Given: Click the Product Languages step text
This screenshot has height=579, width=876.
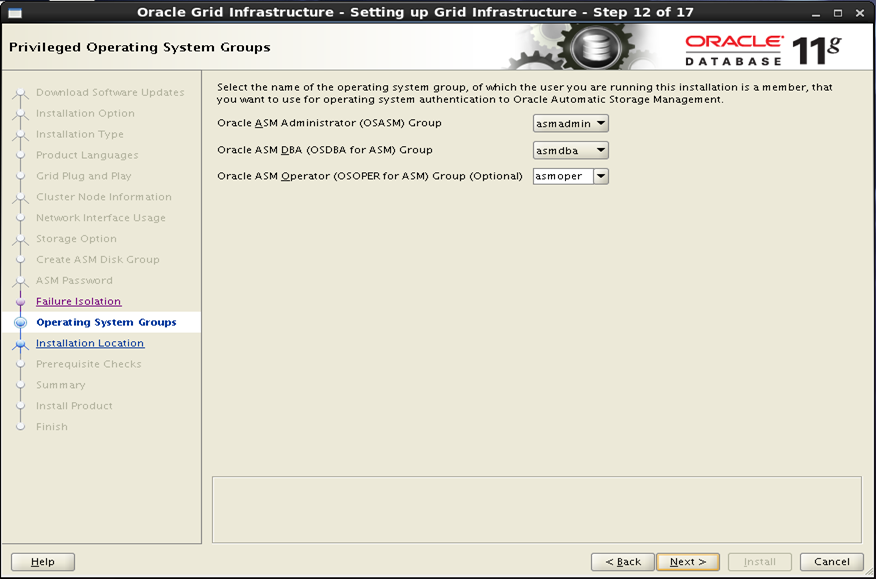Looking at the screenshot, I should click(x=87, y=155).
